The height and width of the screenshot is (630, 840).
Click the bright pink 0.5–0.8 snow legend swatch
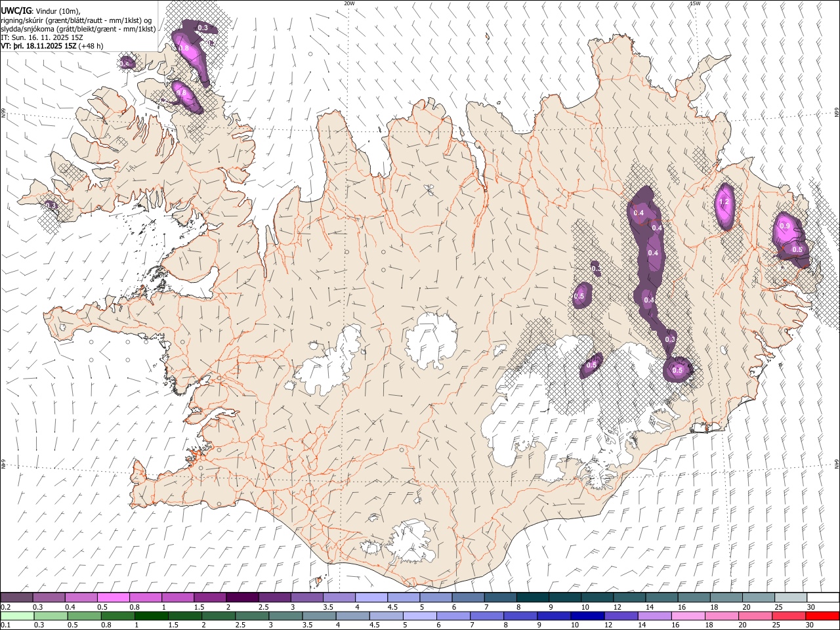pyautogui.click(x=114, y=597)
